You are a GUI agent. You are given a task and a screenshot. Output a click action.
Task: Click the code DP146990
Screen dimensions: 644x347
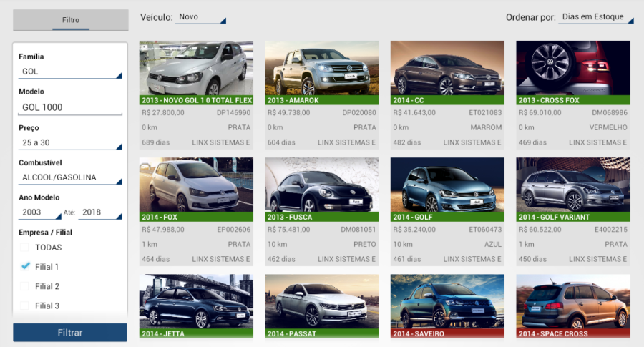(x=234, y=112)
